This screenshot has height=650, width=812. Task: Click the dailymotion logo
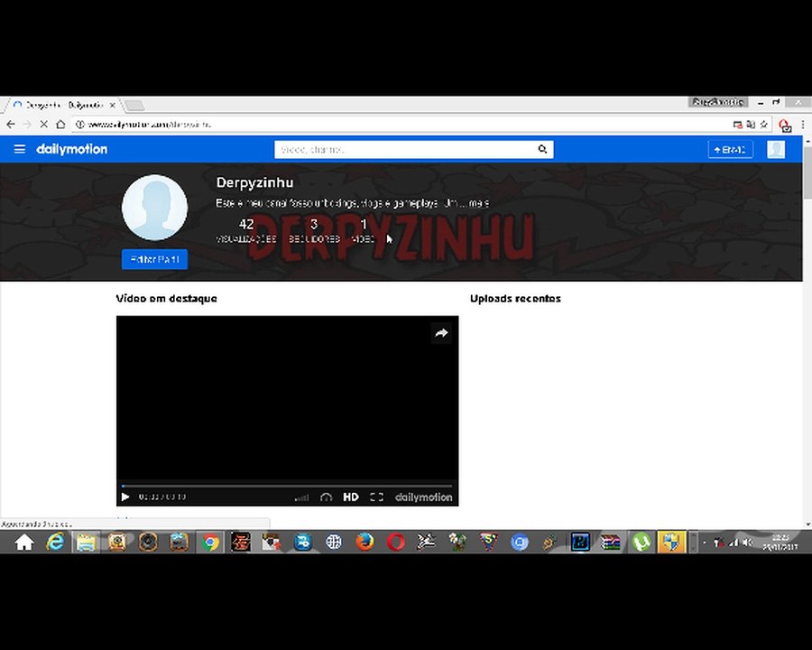(x=72, y=149)
